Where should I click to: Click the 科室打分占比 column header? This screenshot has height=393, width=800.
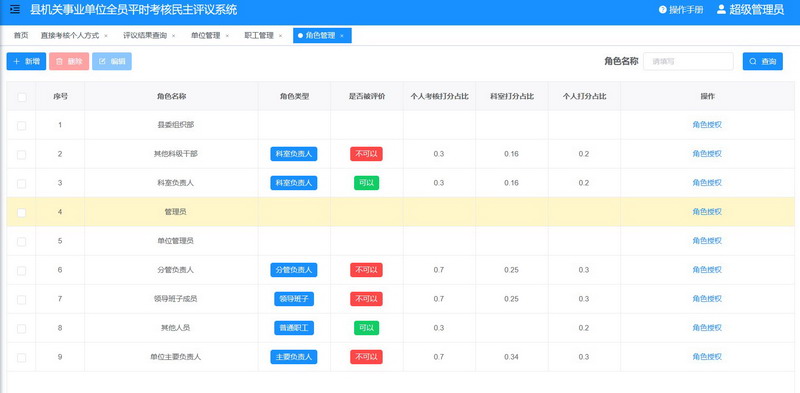512,96
